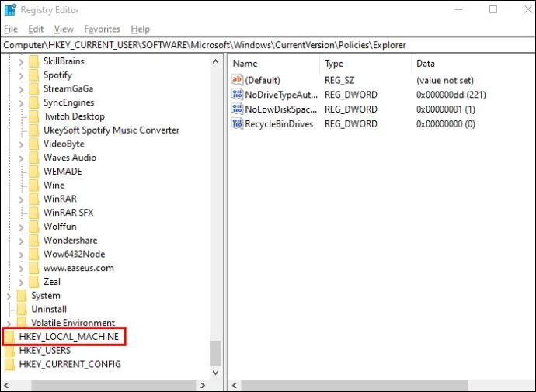Select the Spotify folder icon
536x392 pixels.
[x=33, y=75]
